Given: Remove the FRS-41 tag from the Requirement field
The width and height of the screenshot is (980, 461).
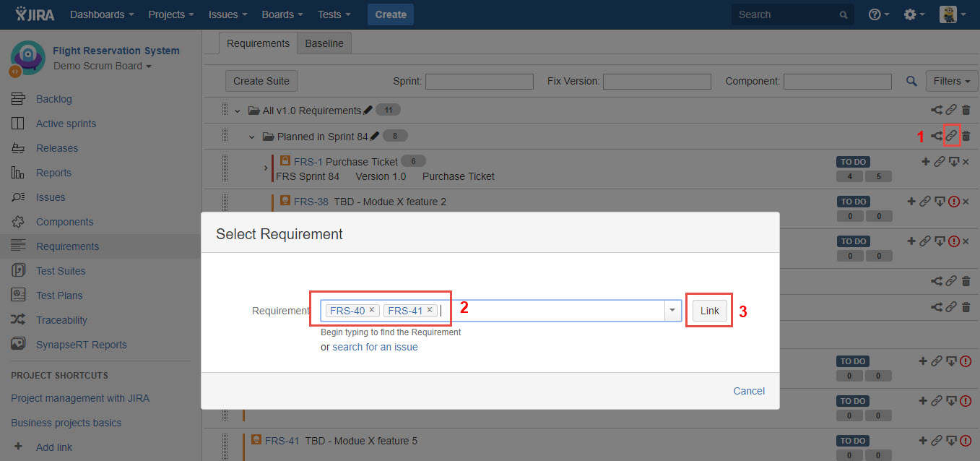Looking at the screenshot, I should [430, 310].
